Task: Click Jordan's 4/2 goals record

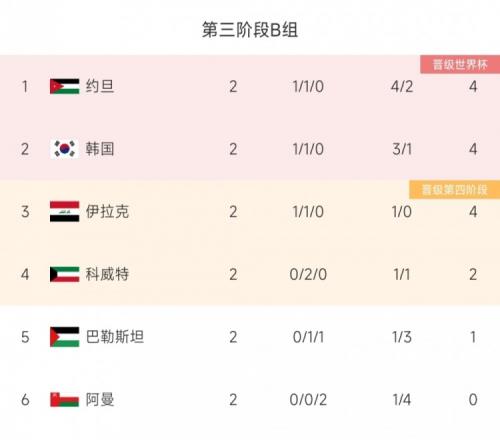Action: 402,87
